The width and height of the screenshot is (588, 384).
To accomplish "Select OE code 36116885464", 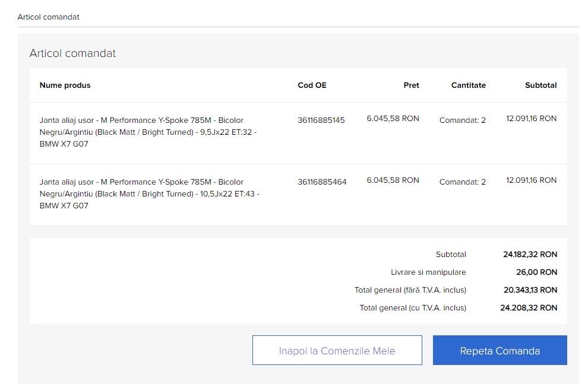I will pyautogui.click(x=322, y=182).
